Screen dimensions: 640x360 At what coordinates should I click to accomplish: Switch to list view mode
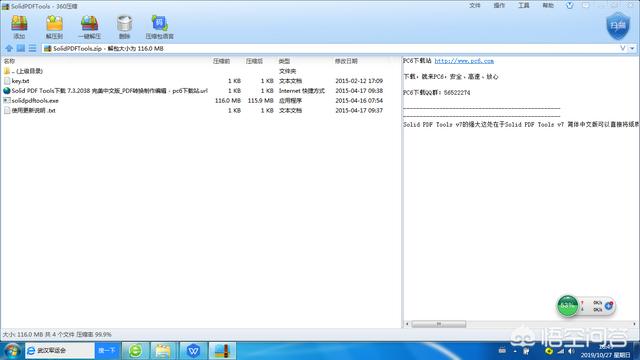point(32,48)
